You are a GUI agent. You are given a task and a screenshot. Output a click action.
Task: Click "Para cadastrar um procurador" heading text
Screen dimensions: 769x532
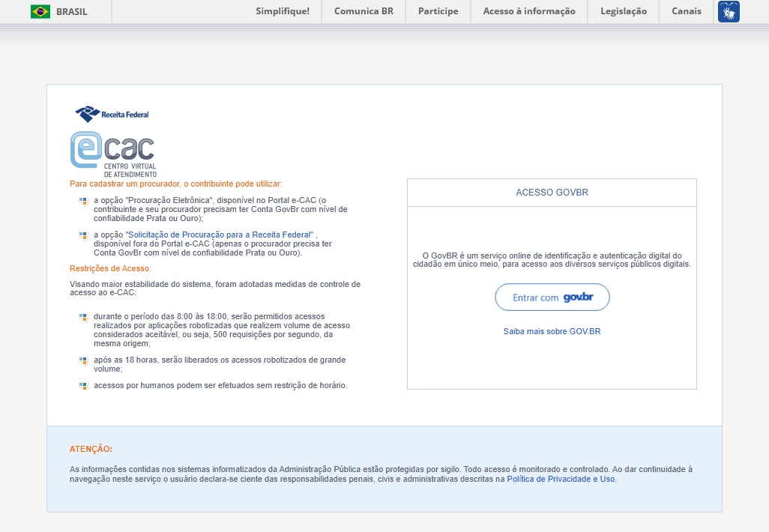(x=176, y=184)
